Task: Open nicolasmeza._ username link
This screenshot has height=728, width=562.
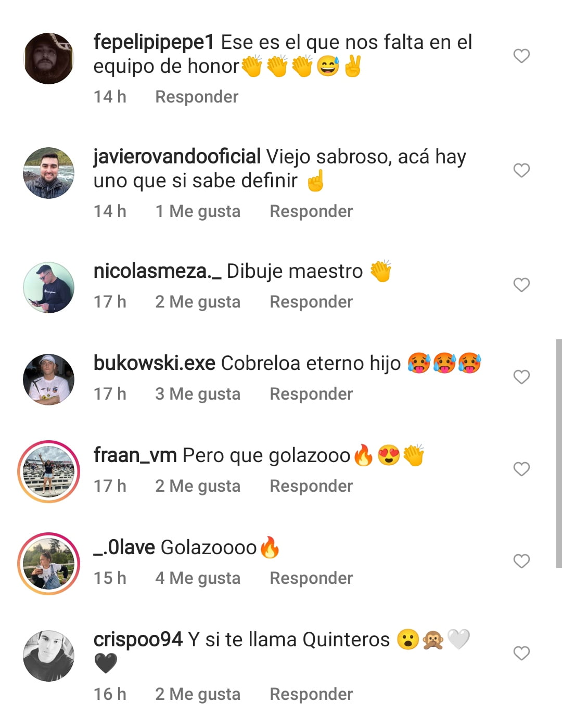Action: (x=157, y=271)
